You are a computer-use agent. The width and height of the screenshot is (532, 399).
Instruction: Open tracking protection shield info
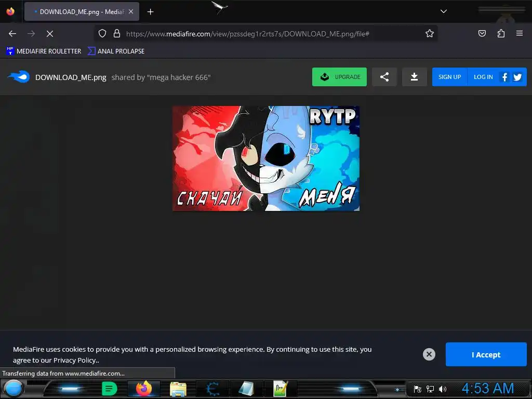click(x=102, y=34)
